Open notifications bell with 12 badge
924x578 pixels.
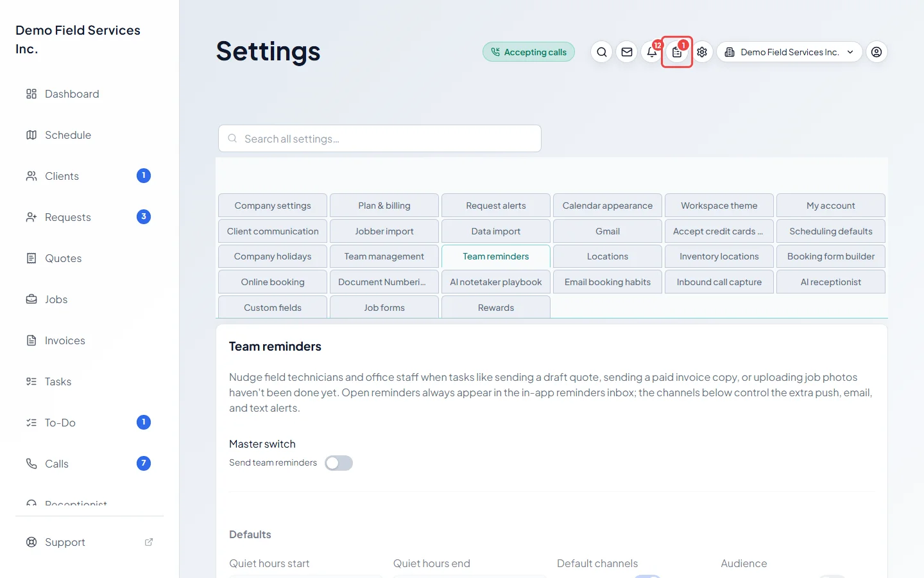point(652,52)
